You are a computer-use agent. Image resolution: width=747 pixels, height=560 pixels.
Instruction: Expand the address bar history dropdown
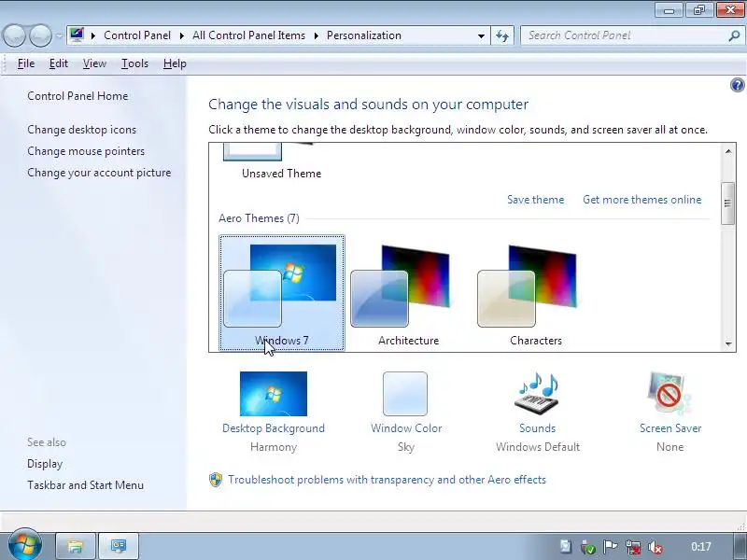tap(481, 35)
